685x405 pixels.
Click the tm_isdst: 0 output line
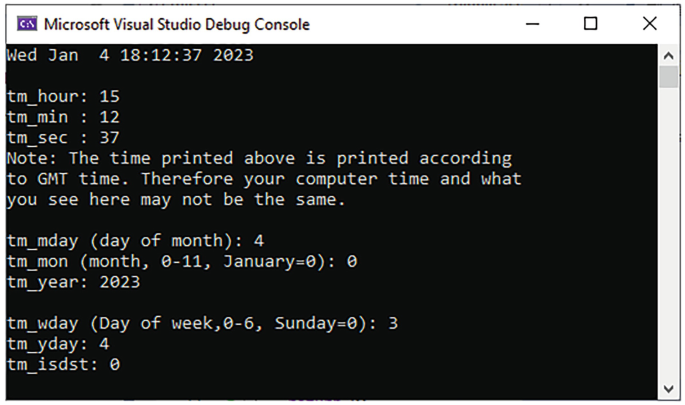pyautogui.click(x=63, y=365)
